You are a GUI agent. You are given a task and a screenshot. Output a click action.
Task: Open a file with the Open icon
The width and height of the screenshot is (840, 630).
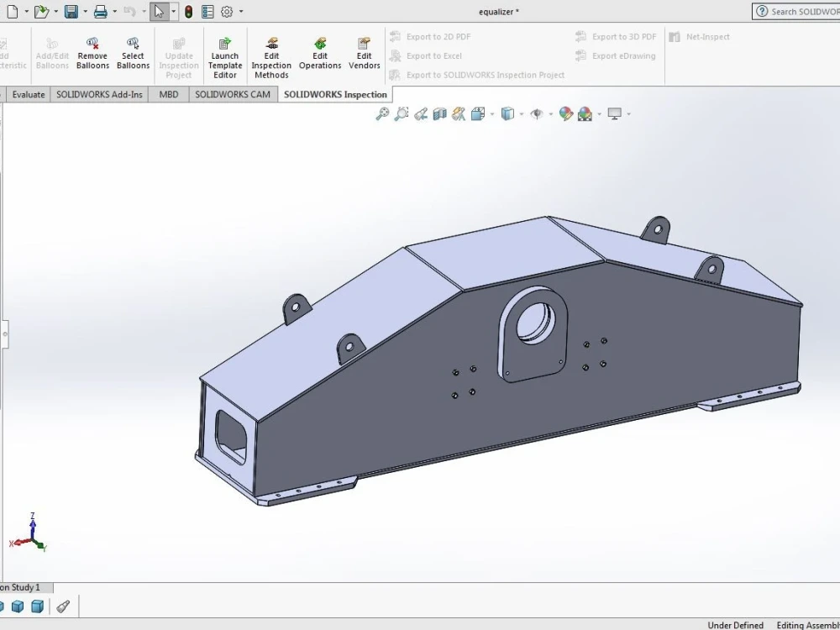41,11
